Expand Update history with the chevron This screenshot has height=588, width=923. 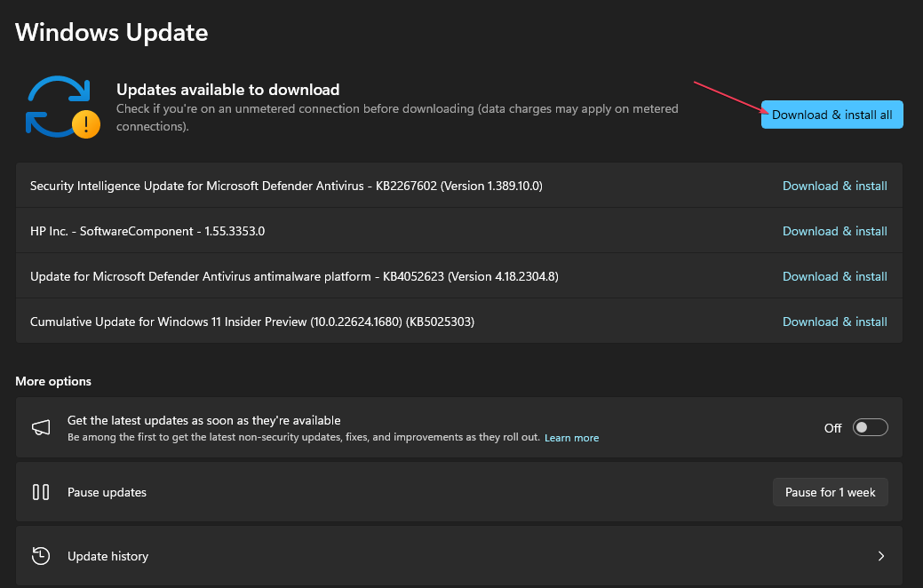[880, 556]
